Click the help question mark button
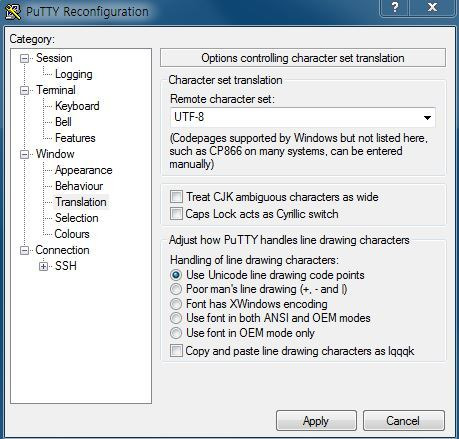 (395, 7)
